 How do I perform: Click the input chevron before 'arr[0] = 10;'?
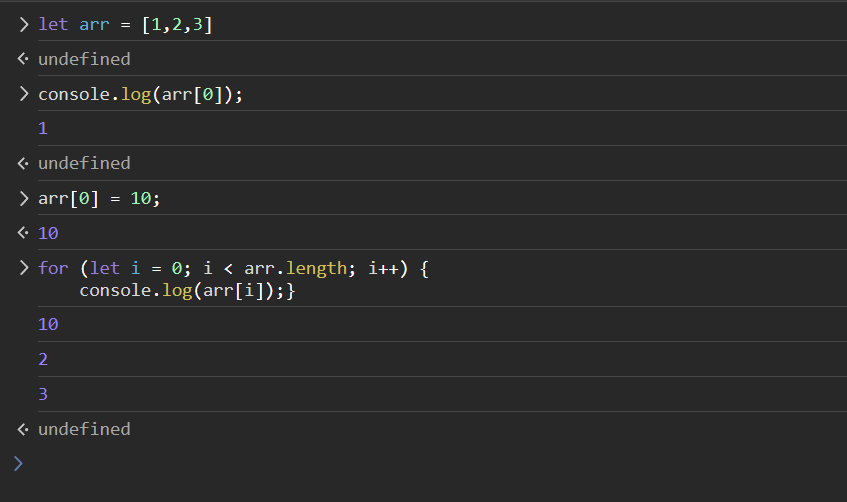coord(23,198)
